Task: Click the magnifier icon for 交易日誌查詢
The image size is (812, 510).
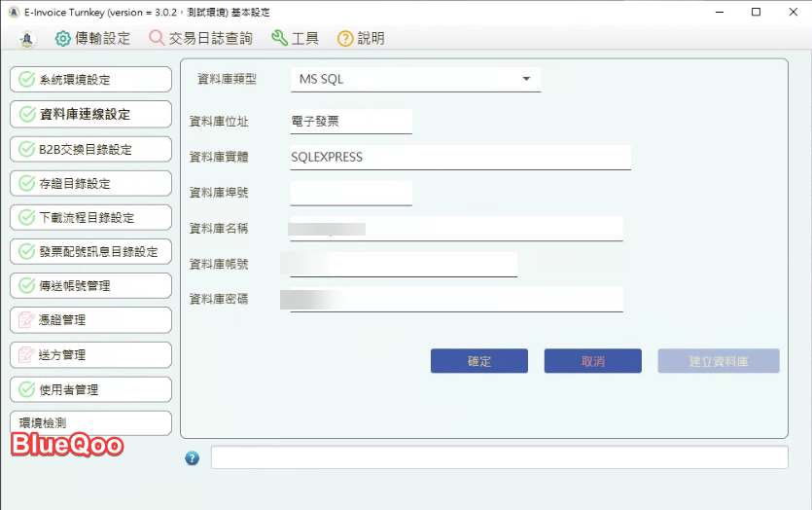Action: coord(157,38)
